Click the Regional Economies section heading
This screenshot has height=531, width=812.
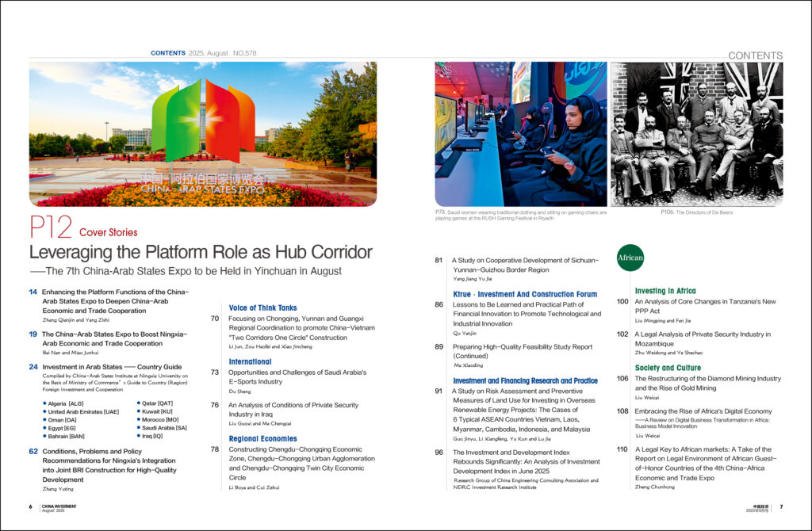coord(263,439)
